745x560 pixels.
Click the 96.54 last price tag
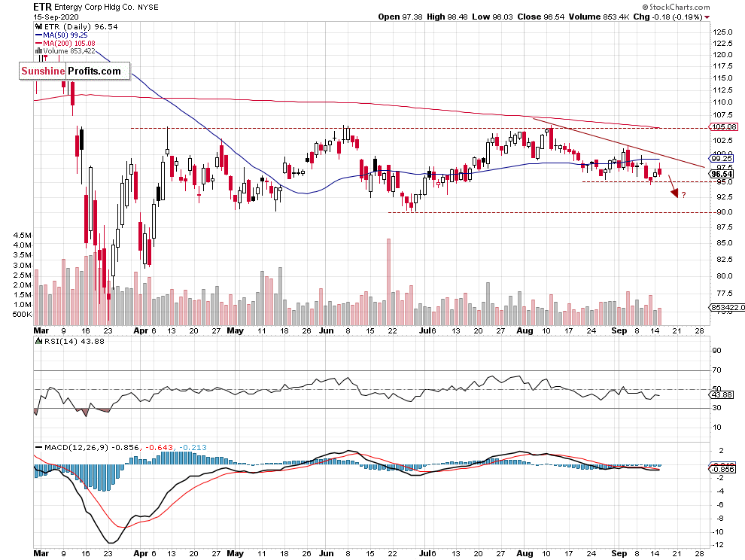[x=722, y=174]
